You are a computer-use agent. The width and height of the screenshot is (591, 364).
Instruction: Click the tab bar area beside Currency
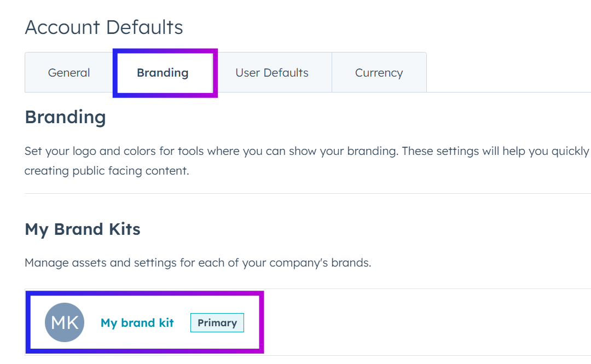coord(493,72)
